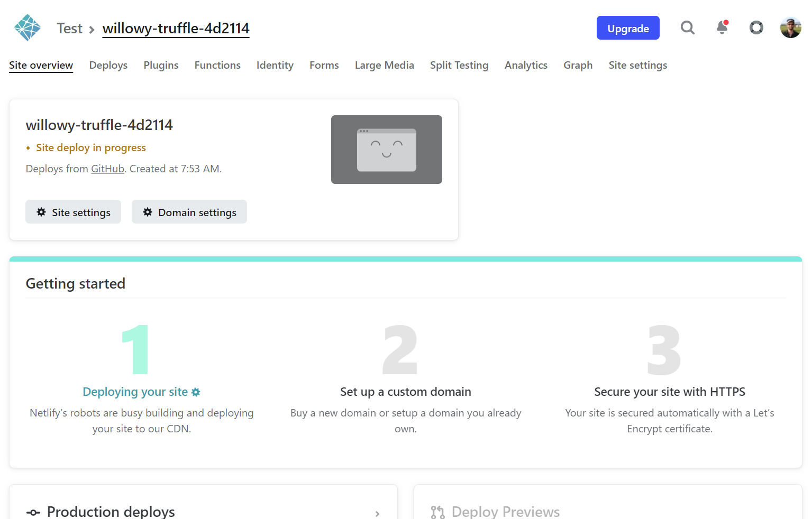Open the notifications bell icon
Screen dimensions: 812x519
click(722, 27)
